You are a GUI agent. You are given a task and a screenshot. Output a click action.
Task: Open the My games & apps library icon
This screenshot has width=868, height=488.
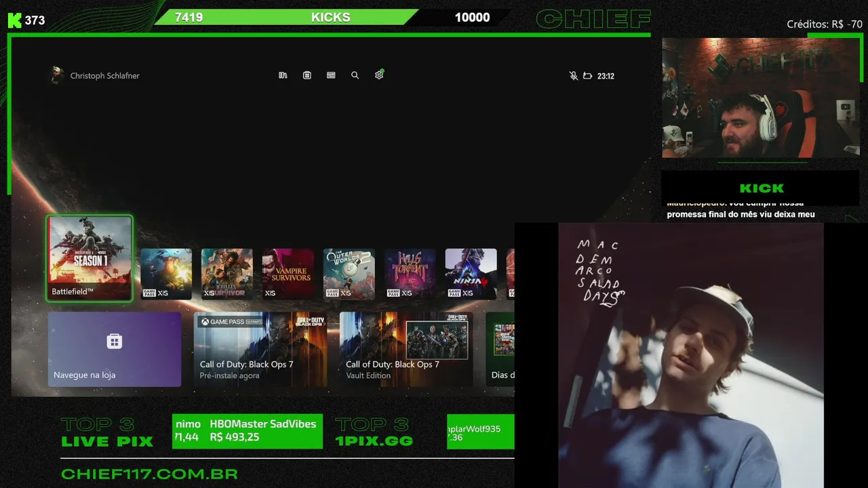click(x=283, y=75)
